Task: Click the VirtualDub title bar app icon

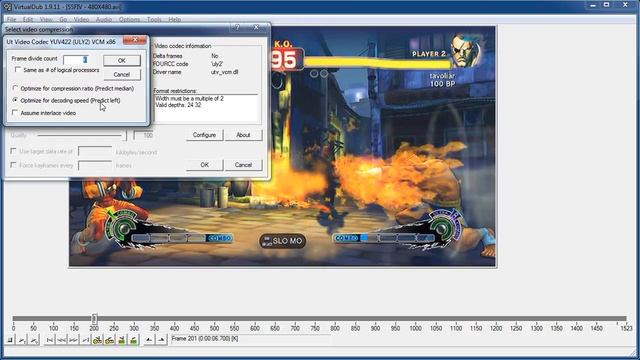Action: [7, 7]
